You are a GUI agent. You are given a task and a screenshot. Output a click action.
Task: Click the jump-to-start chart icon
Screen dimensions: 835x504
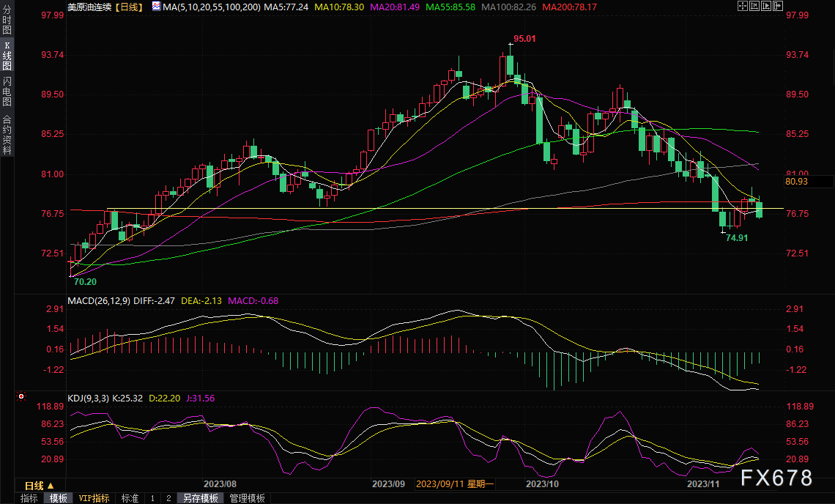pyautogui.click(x=754, y=6)
